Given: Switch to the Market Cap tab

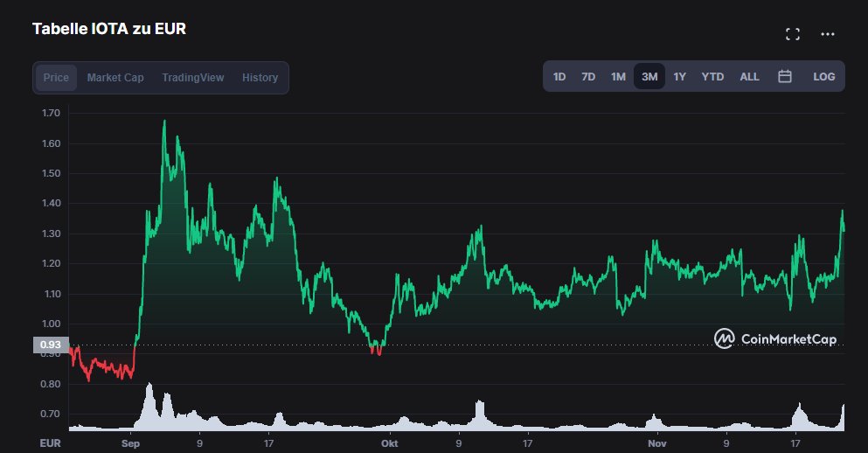Looking at the screenshot, I should point(115,78).
